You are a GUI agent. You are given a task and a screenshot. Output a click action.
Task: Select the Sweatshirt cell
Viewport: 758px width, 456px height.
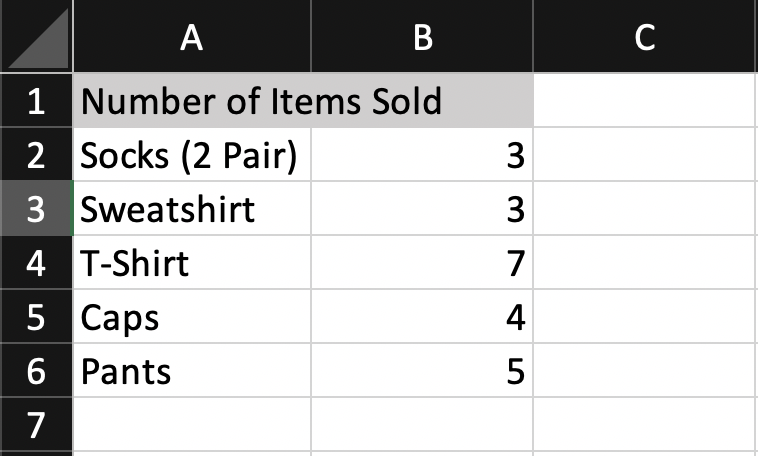pos(192,209)
